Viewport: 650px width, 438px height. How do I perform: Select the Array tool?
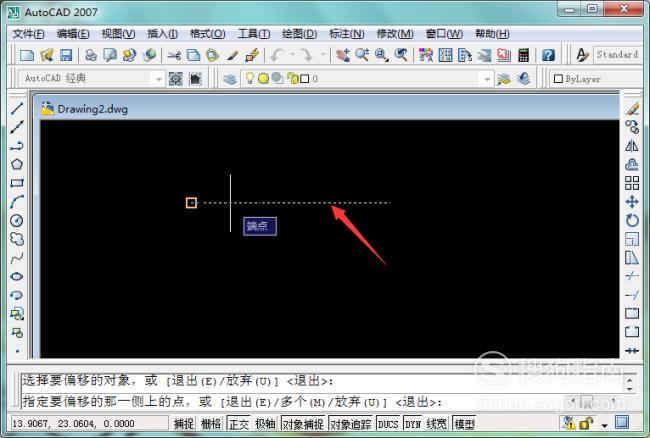click(x=632, y=183)
